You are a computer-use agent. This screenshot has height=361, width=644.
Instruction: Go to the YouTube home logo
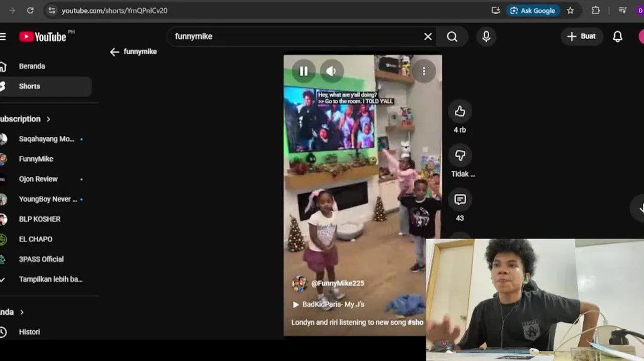click(x=43, y=37)
